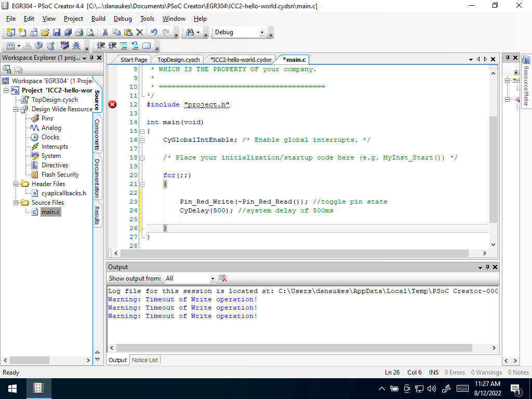Click the bookmark rectangle toolbar icon
532x399 pixels.
147,46
